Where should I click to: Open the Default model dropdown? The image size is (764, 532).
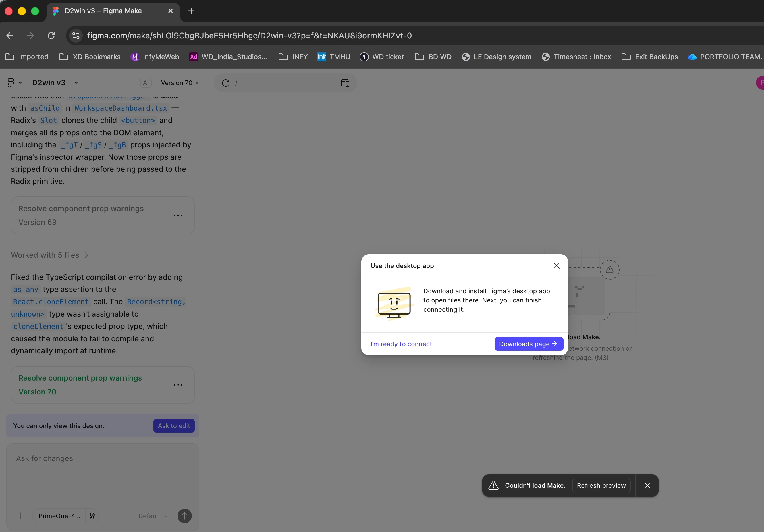[x=153, y=516]
